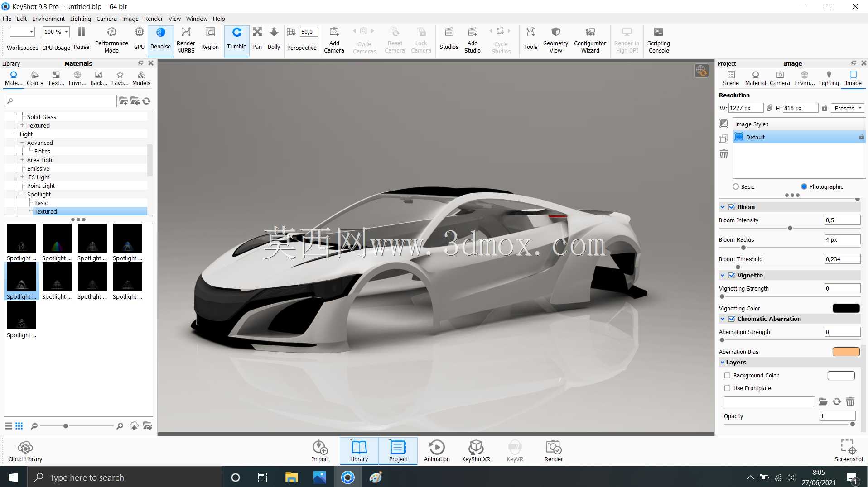
Task: Open the Aberration Bias color swatch
Action: pyautogui.click(x=846, y=352)
